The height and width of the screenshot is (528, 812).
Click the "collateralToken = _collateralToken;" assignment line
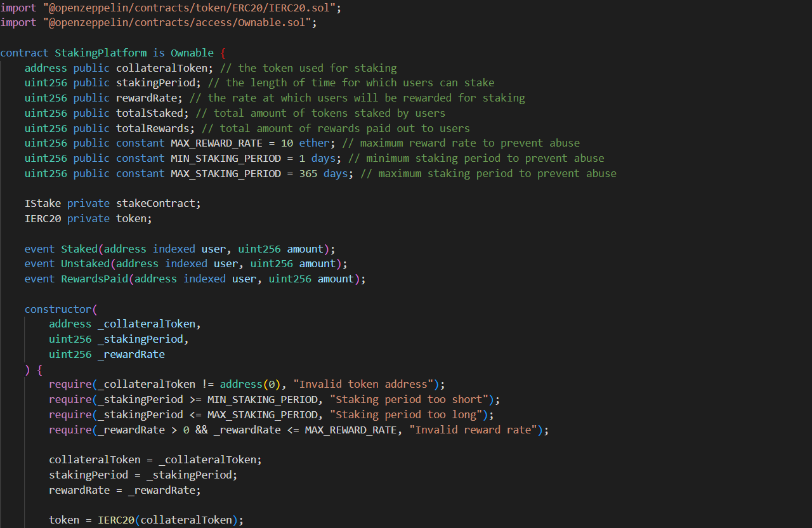tap(155, 459)
